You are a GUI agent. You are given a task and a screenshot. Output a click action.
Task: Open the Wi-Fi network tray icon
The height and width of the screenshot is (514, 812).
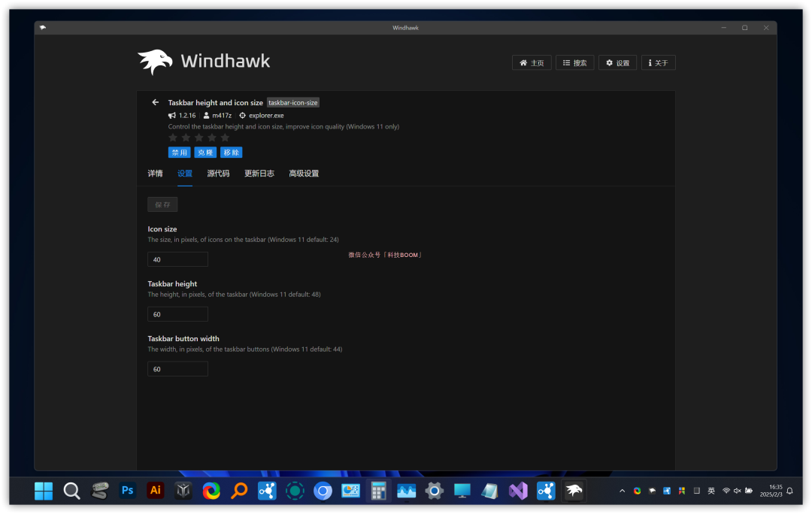[x=726, y=491]
